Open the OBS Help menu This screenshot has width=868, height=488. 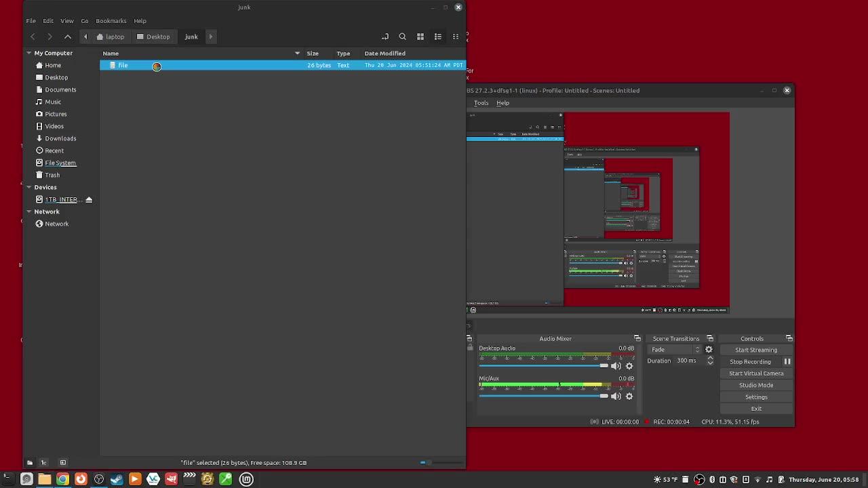(502, 103)
